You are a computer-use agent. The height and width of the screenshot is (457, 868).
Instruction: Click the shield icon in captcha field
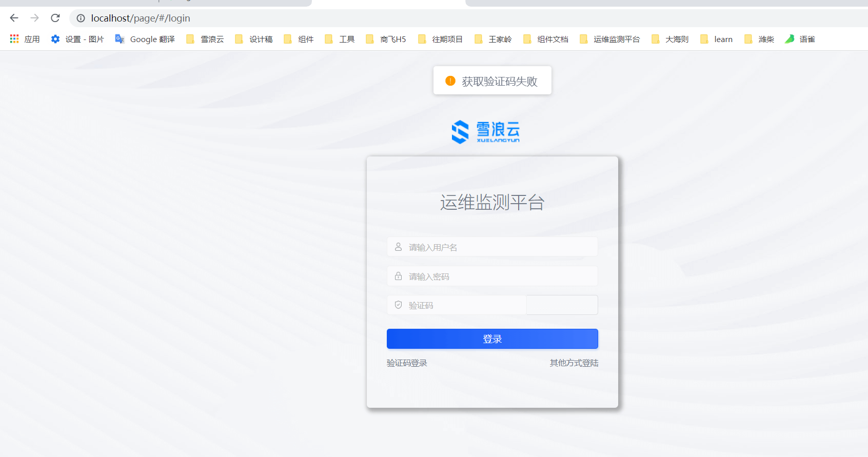click(x=398, y=305)
